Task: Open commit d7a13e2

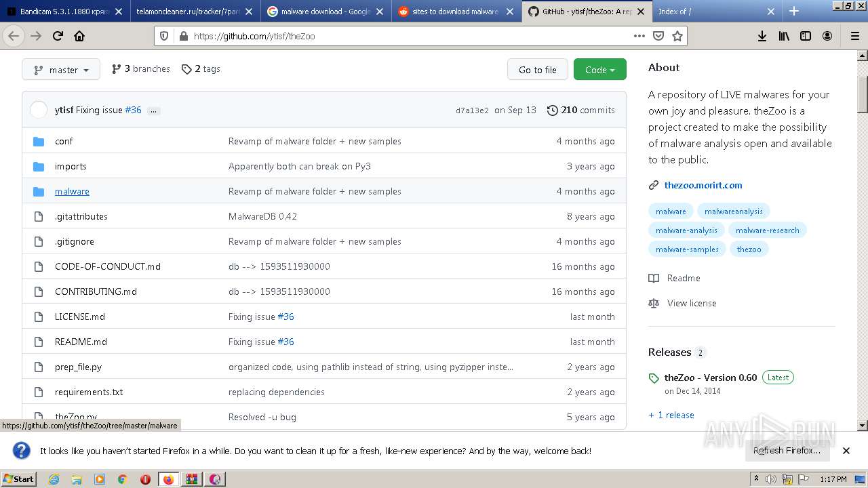Action: 472,110
